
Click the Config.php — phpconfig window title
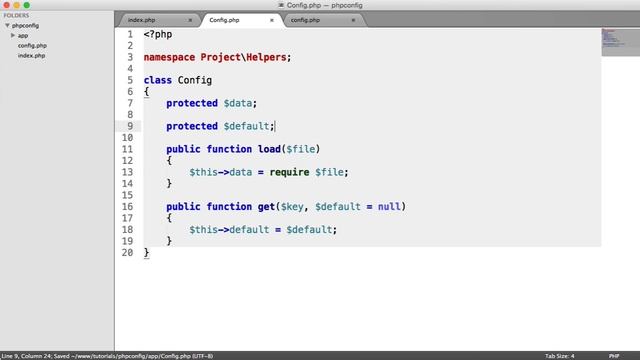point(324,5)
